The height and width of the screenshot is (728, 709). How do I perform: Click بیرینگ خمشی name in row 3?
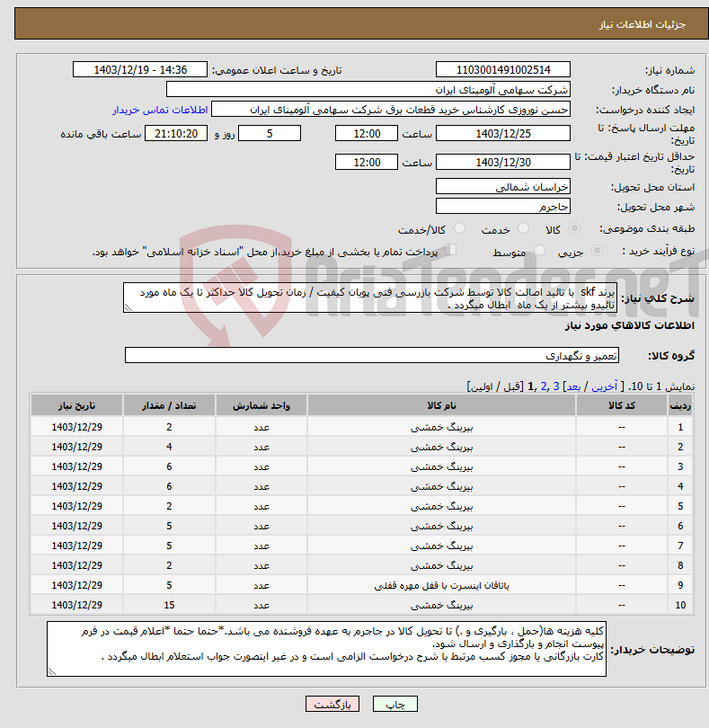pyautogui.click(x=441, y=466)
